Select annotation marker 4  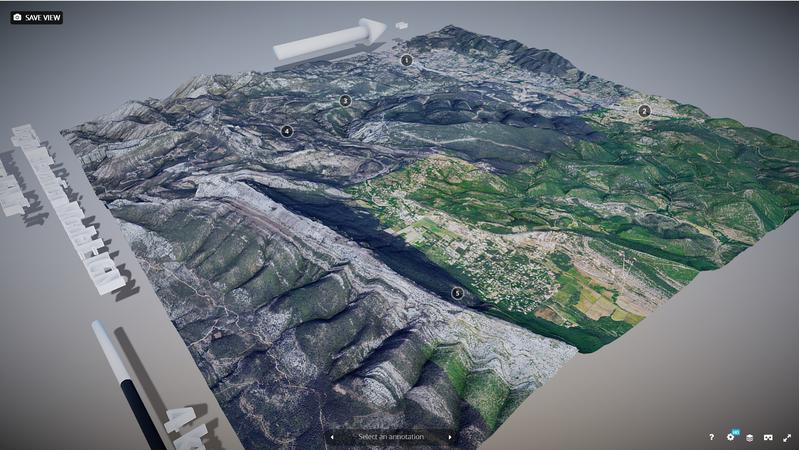tap(287, 131)
